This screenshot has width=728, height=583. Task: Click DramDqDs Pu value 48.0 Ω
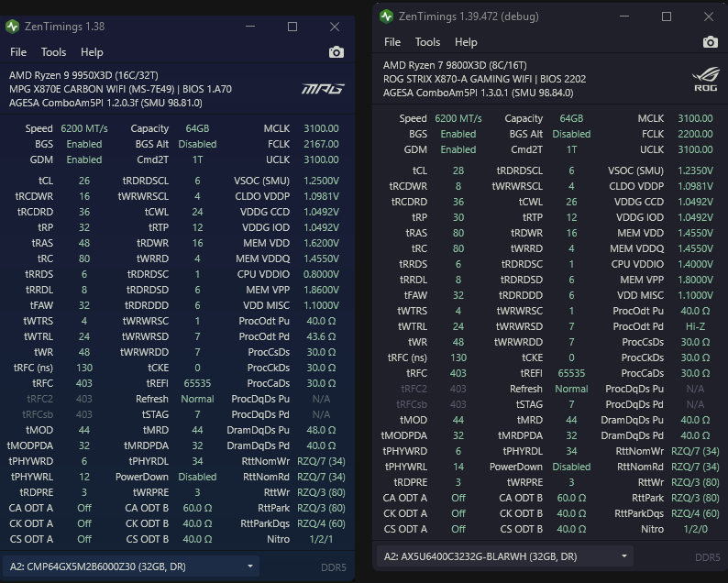pos(321,430)
